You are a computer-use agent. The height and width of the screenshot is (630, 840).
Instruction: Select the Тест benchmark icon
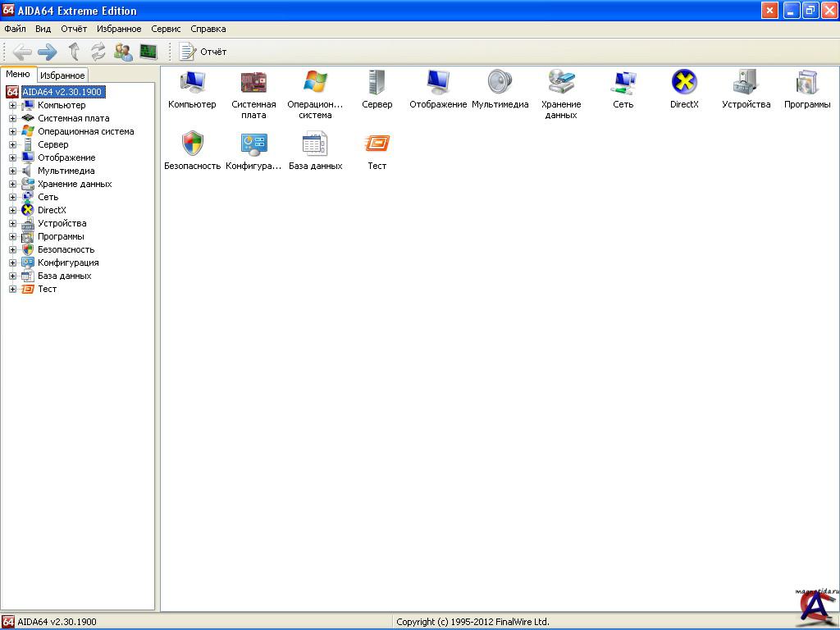377,144
